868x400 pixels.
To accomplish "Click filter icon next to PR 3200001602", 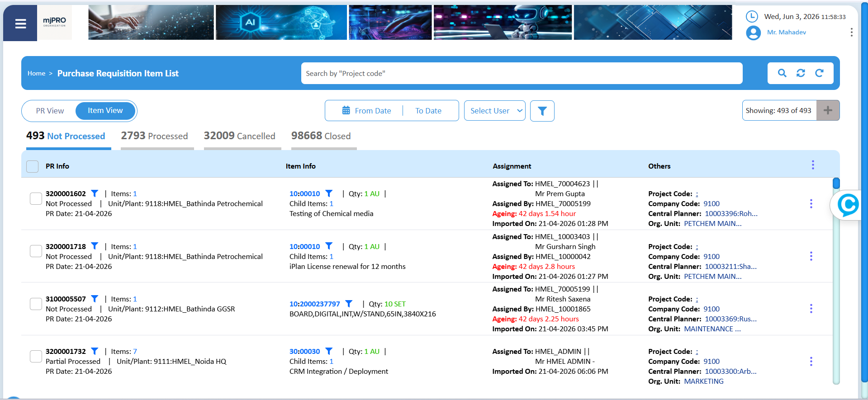I will tap(95, 193).
